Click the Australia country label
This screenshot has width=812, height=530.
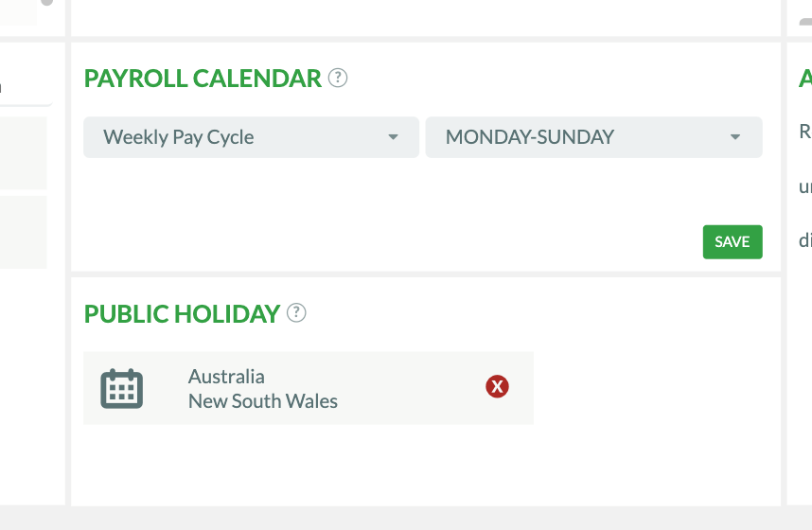pyautogui.click(x=226, y=377)
